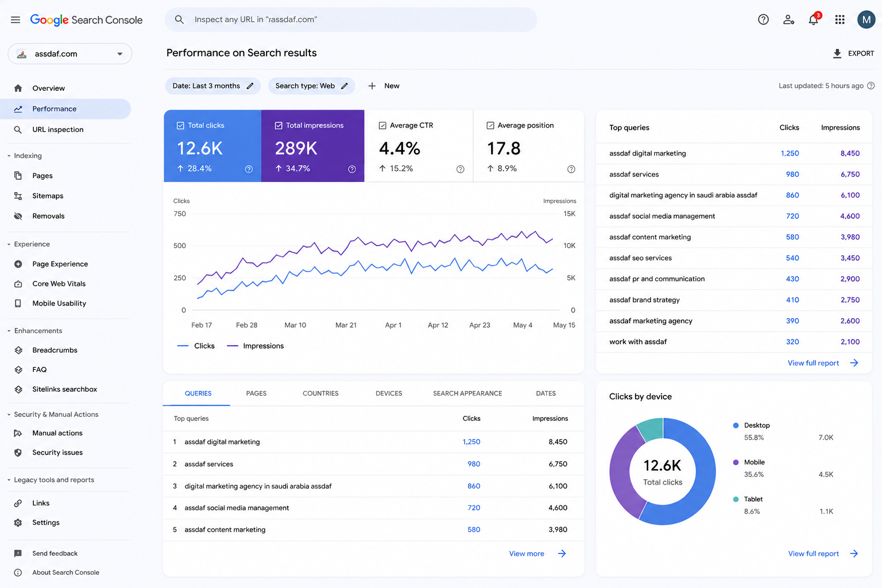The image size is (882, 588).
Task: Click the Clicks legend line in chart
Action: [183, 346]
